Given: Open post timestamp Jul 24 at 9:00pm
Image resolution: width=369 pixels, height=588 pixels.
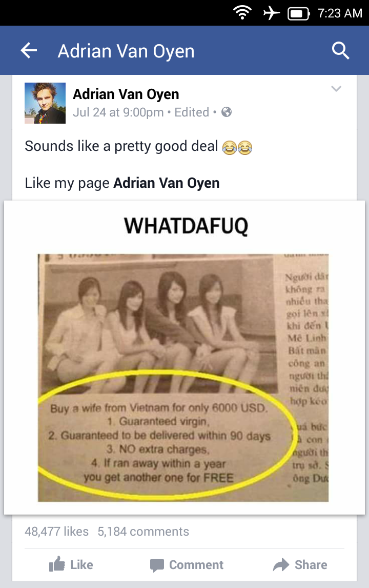Looking at the screenshot, I should pos(118,112).
